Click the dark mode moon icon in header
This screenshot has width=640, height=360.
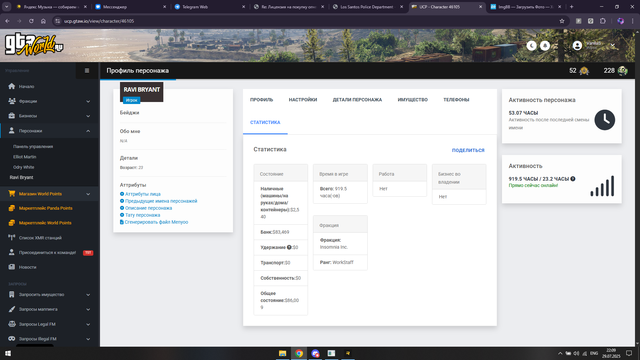pos(531,46)
